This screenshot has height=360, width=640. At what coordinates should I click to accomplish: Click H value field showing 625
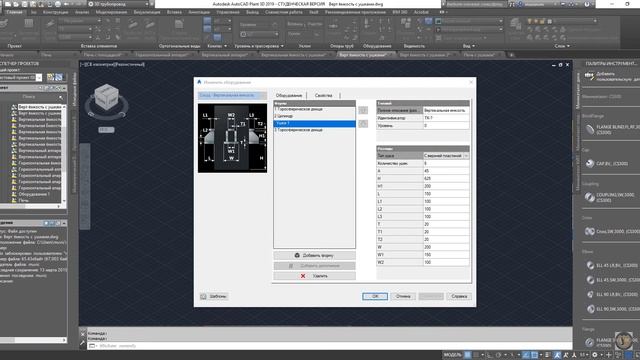446,179
